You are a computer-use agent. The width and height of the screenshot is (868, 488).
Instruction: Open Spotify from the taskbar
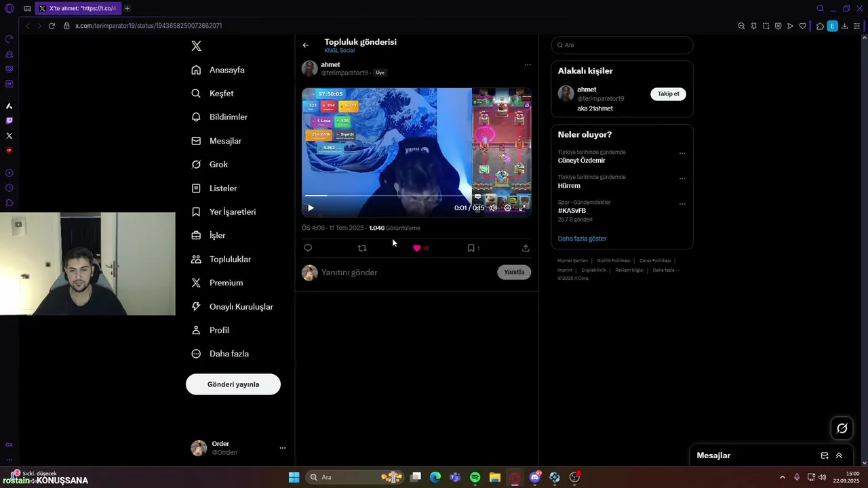click(475, 477)
